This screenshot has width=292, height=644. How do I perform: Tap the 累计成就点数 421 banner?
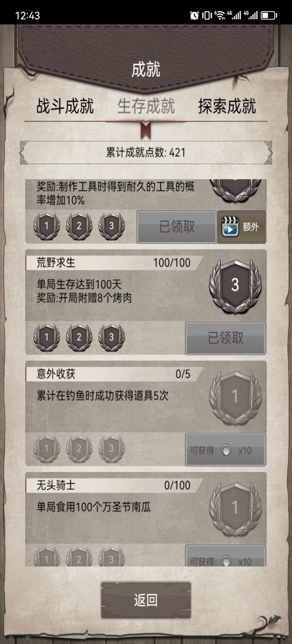(x=146, y=152)
